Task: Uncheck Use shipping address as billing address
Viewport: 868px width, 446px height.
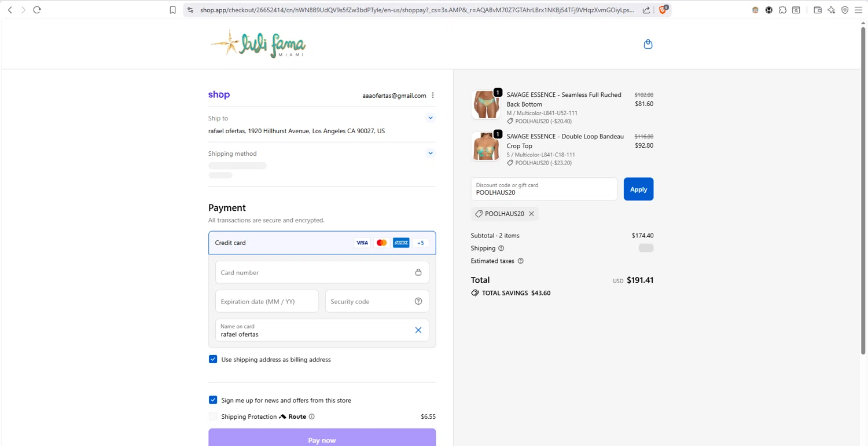Action: coord(213,359)
